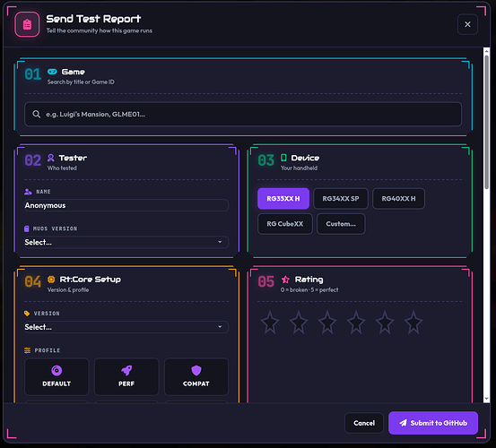Close the Send Test Report dialog

pyautogui.click(x=467, y=24)
